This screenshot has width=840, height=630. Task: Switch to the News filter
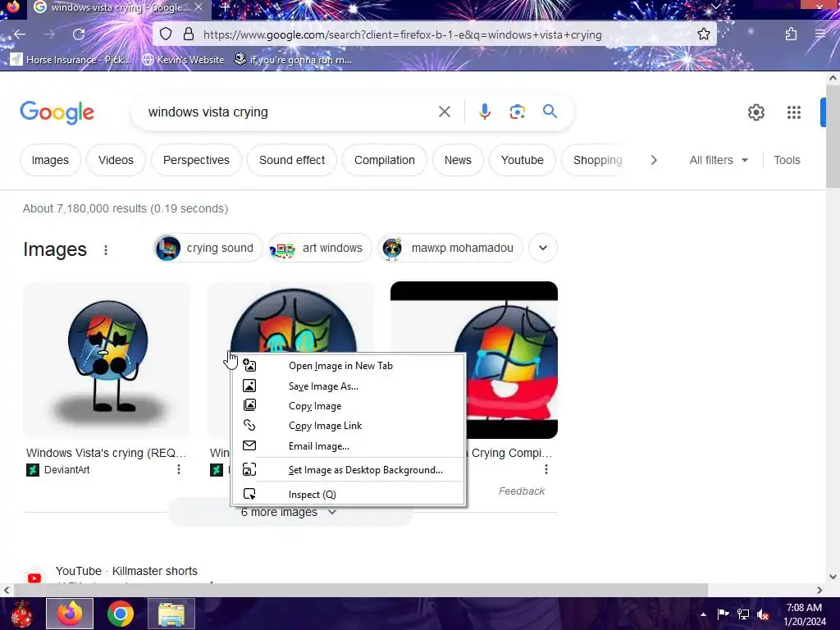tap(458, 160)
